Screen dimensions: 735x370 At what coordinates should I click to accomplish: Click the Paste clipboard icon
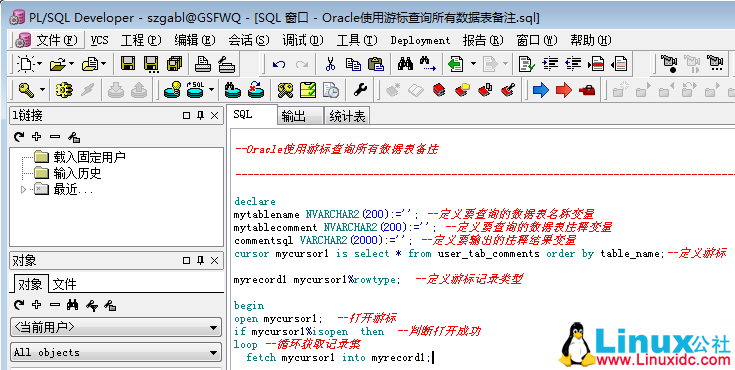[376, 64]
